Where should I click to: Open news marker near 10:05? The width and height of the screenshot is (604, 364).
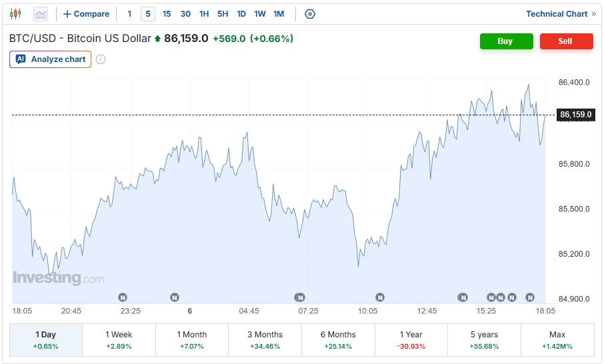[x=380, y=297]
